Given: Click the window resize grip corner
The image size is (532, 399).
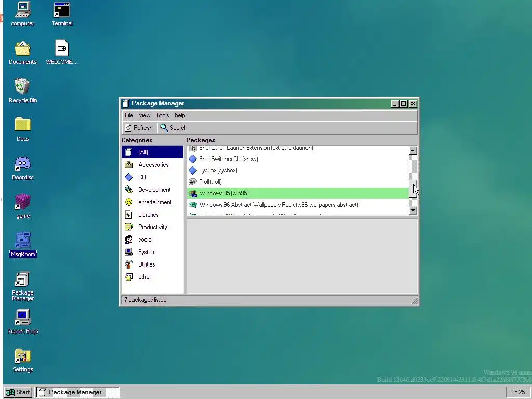Looking at the screenshot, I should point(415,300).
